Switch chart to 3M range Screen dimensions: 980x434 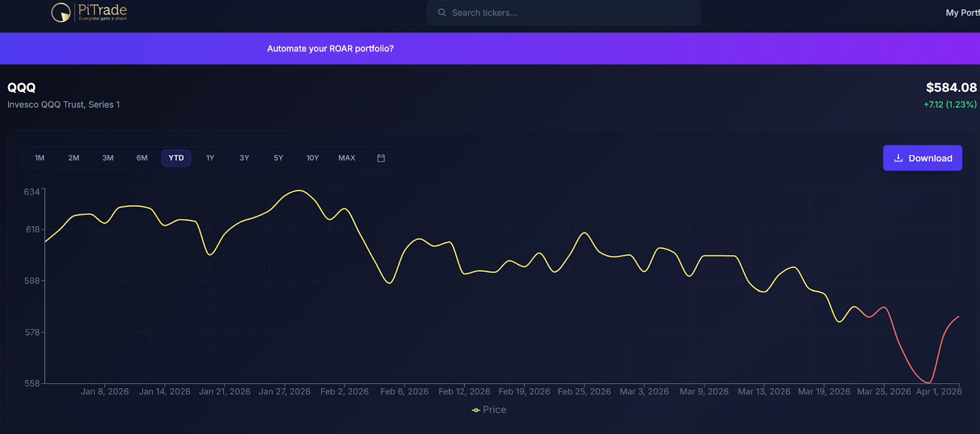[x=108, y=158]
